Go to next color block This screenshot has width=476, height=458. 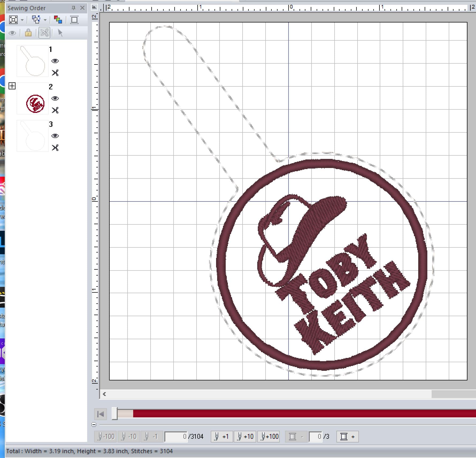(x=347, y=437)
